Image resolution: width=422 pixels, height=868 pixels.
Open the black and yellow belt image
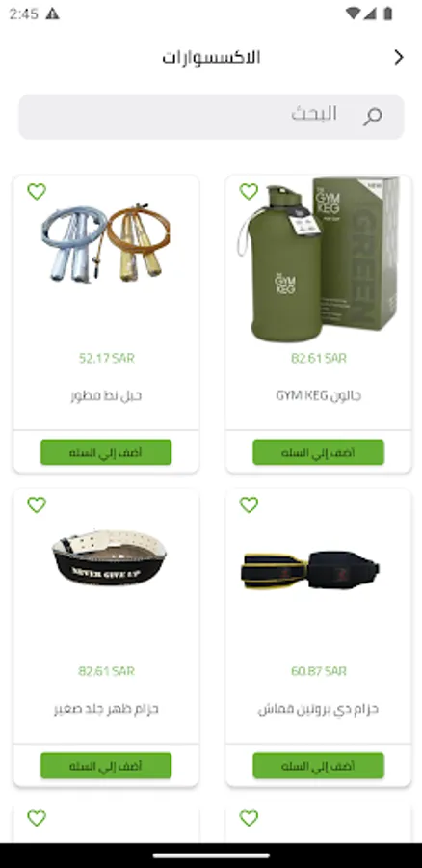[x=310, y=570]
